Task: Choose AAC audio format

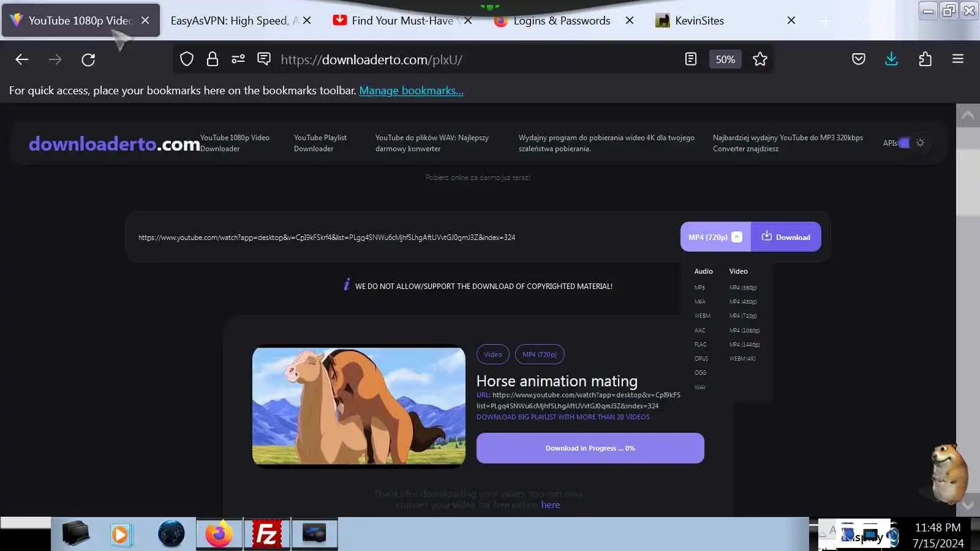Action: (x=700, y=331)
